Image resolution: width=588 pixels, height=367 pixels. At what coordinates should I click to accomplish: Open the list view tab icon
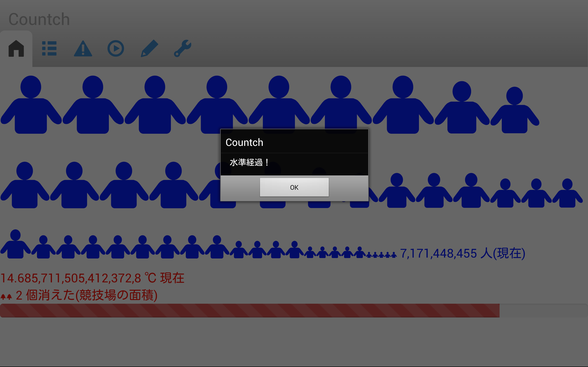click(49, 49)
